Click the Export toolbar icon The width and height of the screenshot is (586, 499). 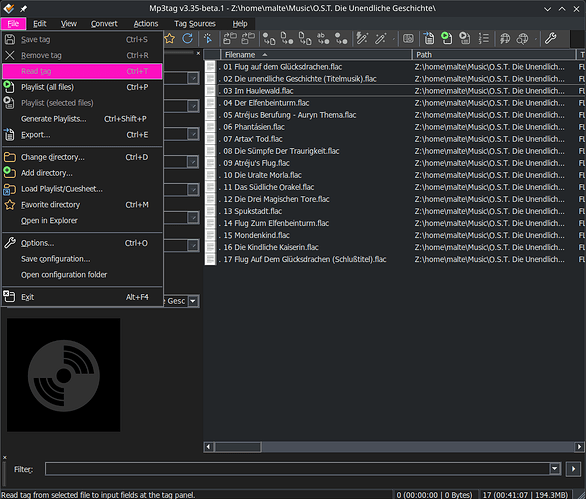point(429,38)
